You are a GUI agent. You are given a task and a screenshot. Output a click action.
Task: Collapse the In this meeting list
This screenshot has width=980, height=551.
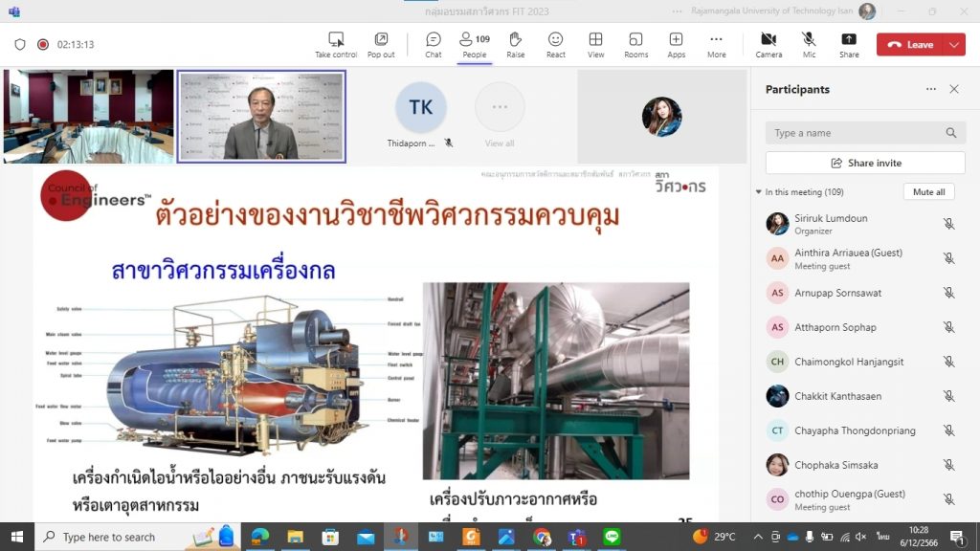pyautogui.click(x=759, y=192)
